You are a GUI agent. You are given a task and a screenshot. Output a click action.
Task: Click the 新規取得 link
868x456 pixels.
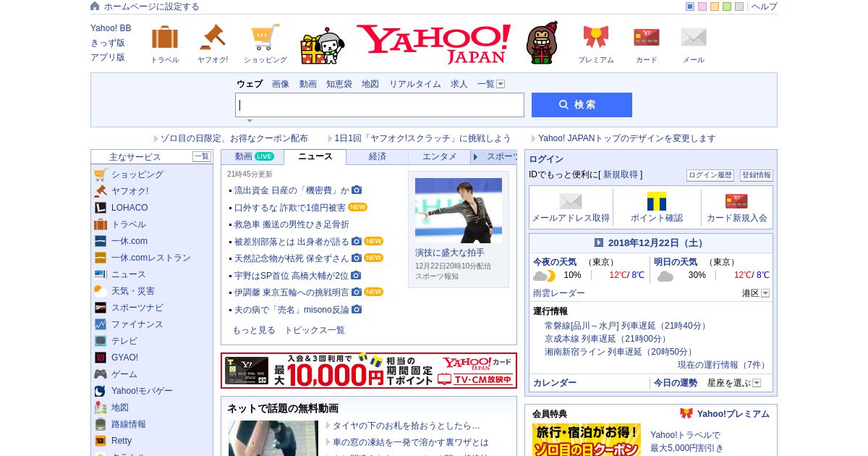pyautogui.click(x=621, y=174)
